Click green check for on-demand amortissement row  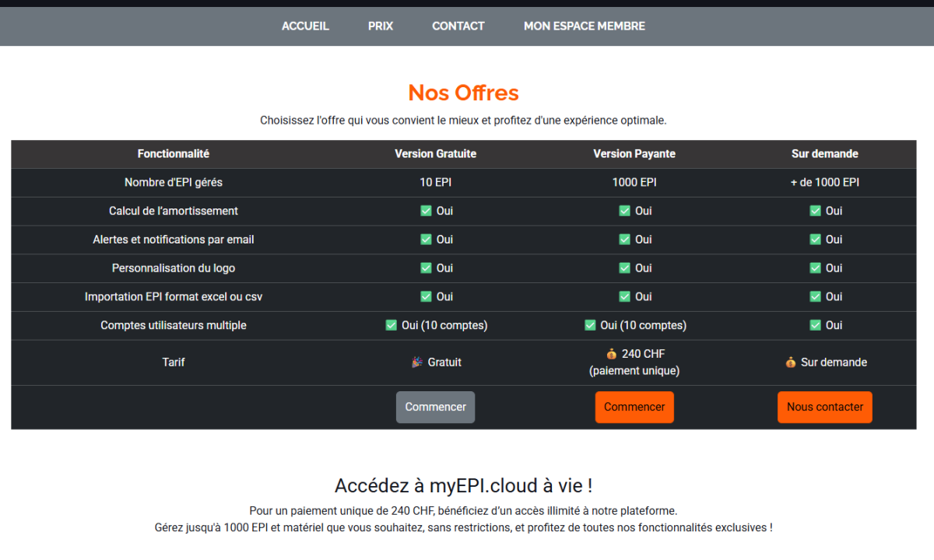[815, 211]
